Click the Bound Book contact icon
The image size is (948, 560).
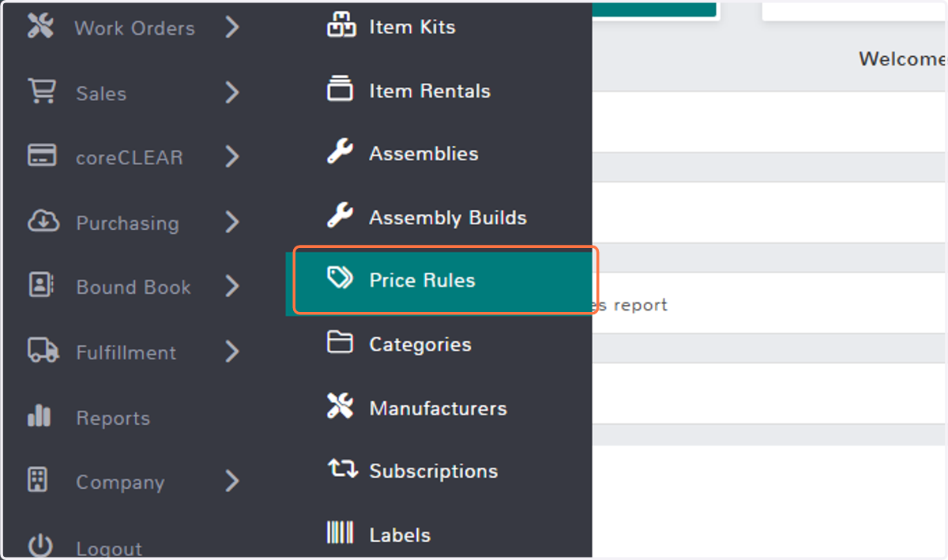pos(40,284)
